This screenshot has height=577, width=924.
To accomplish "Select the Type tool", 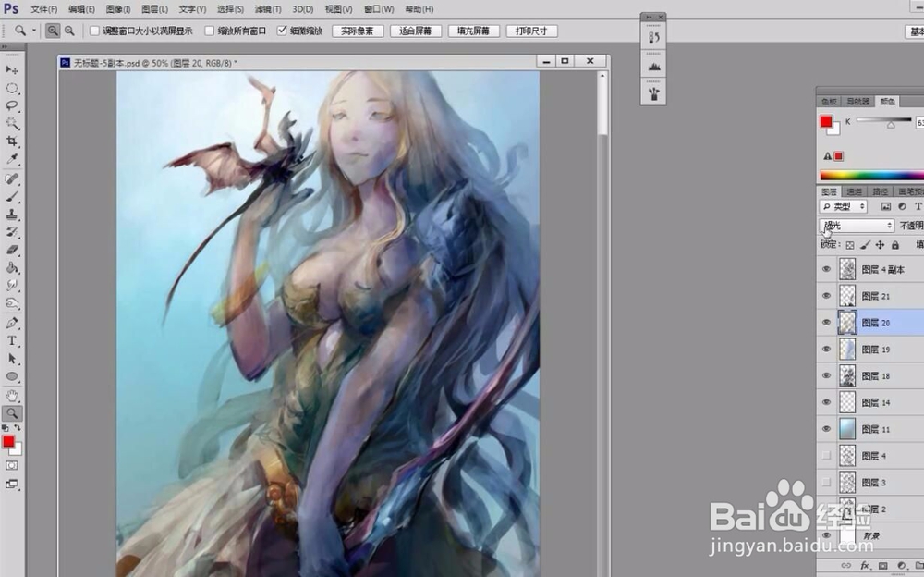I will [x=12, y=341].
